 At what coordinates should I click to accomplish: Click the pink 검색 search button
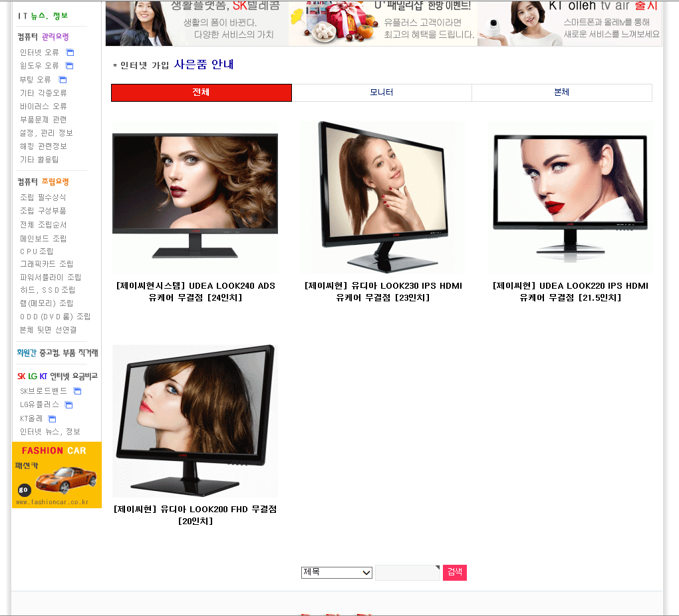pos(455,572)
